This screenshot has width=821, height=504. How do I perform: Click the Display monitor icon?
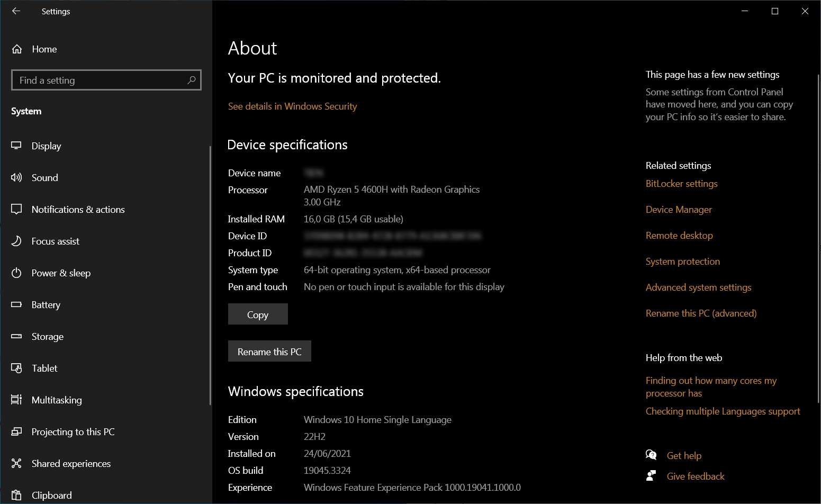tap(16, 146)
